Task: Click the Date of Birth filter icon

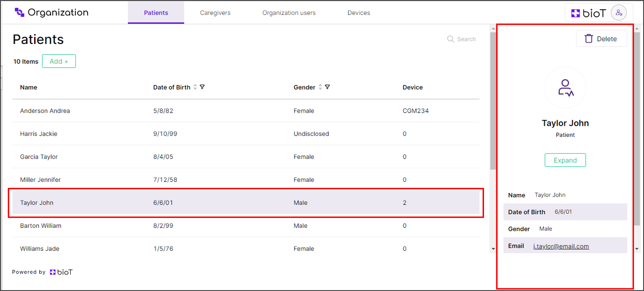Action: (x=202, y=87)
